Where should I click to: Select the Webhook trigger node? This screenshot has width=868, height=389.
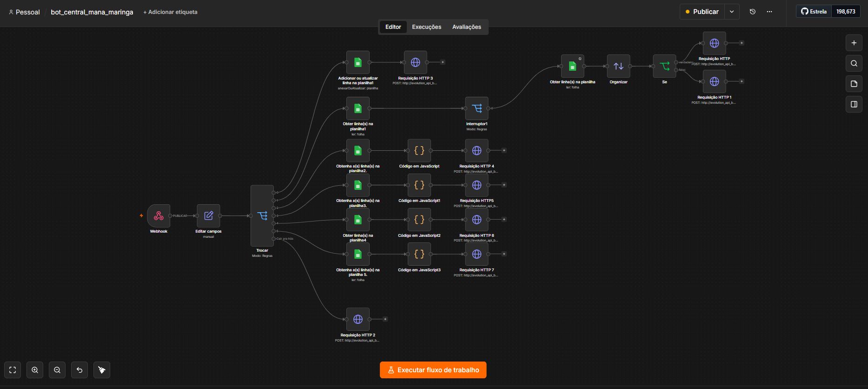click(159, 216)
